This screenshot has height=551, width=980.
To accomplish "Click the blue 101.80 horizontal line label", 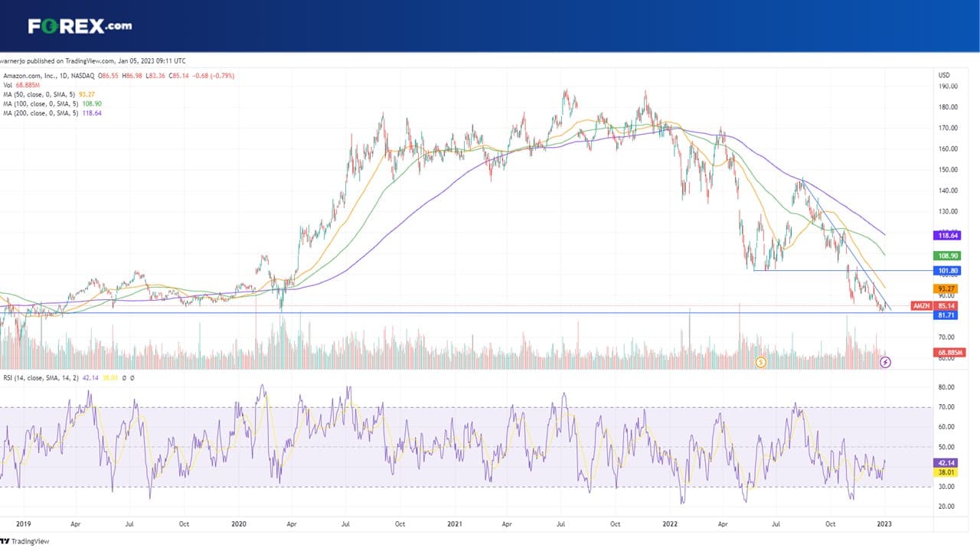I will coord(947,271).
